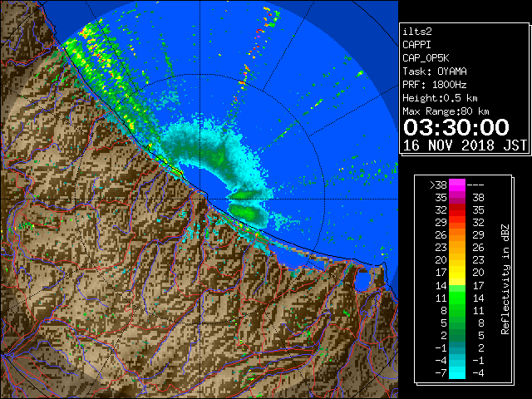
Task: Pick the magenta >38 dBZ legend swatch
Action: tap(457, 185)
